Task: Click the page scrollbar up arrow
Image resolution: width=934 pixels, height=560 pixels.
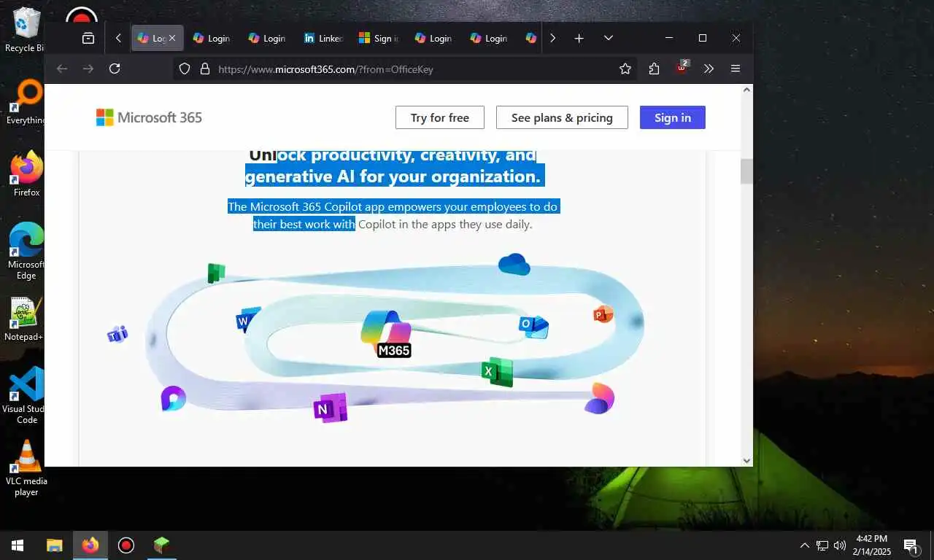Action: (746, 90)
